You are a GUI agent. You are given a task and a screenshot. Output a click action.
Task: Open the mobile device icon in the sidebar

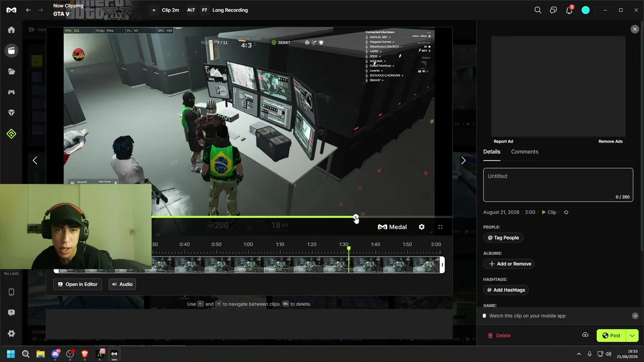point(11,292)
